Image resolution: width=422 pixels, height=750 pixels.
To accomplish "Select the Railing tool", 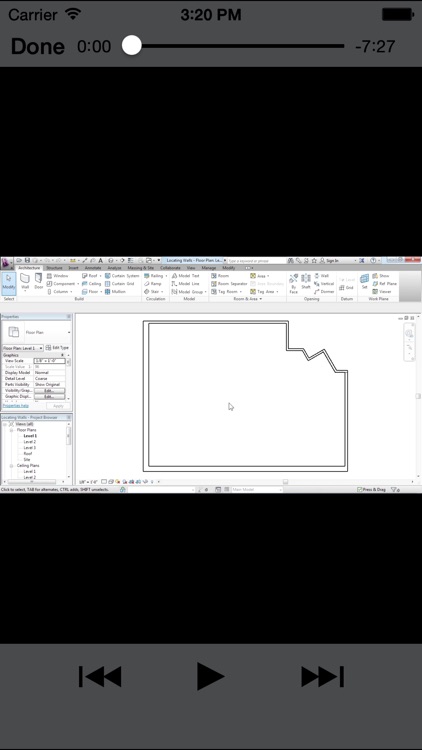I will coord(155,276).
